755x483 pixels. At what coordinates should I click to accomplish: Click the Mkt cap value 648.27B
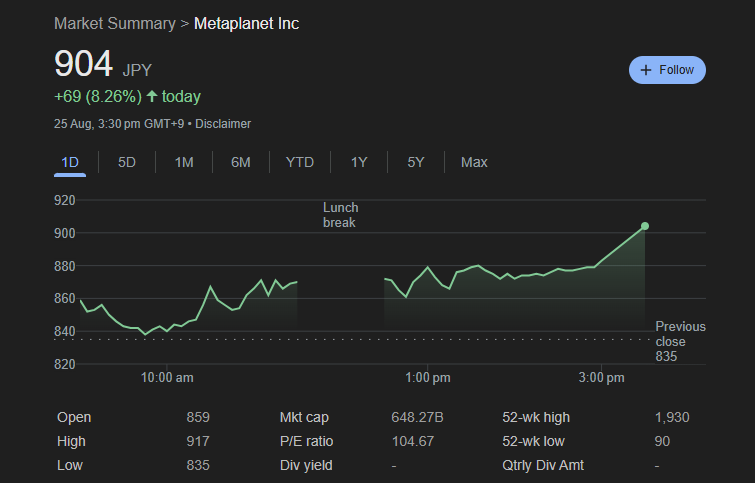pyautogui.click(x=417, y=417)
